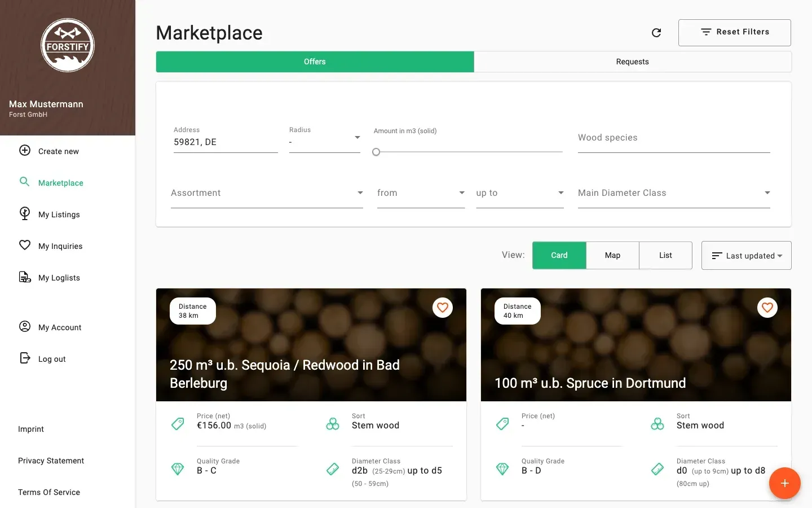The width and height of the screenshot is (812, 508).
Task: Open My Loglists in sidebar
Action: pyautogui.click(x=68, y=277)
